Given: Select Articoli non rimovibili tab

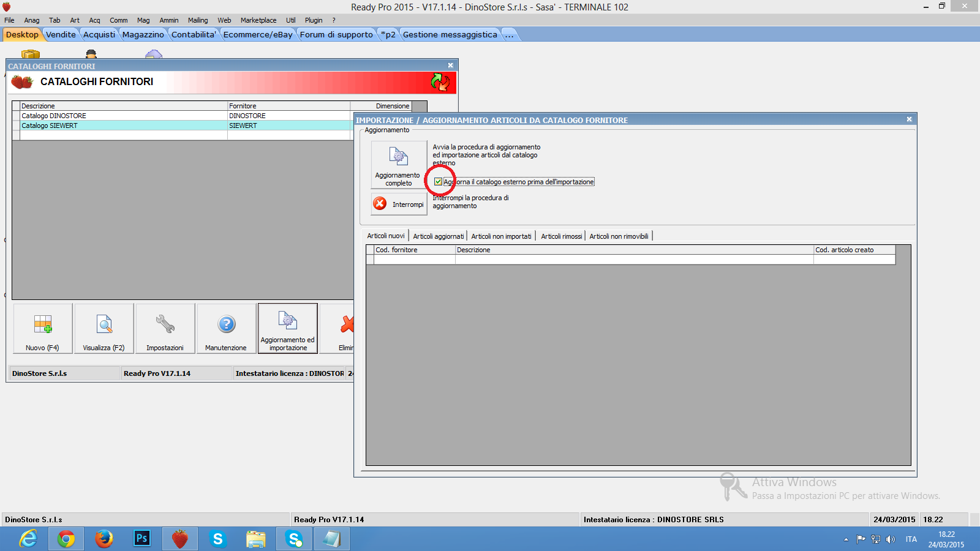Looking at the screenshot, I should pos(619,236).
